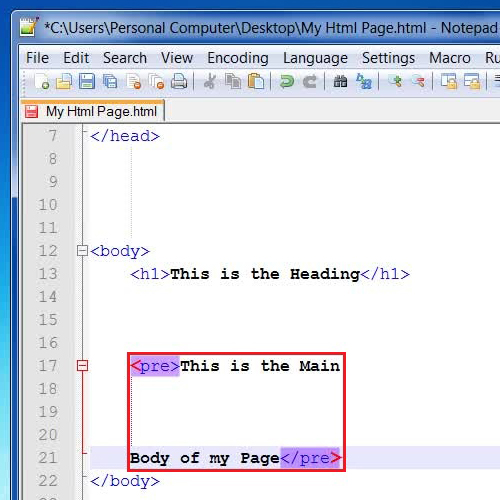Image resolution: width=500 pixels, height=500 pixels.
Task: Click the New file toolbar icon
Action: pyautogui.click(x=42, y=81)
